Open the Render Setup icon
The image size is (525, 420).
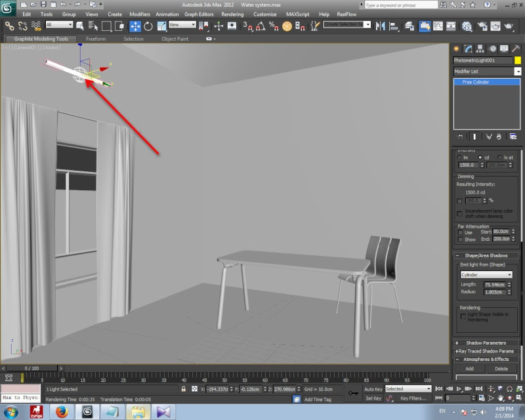pos(482,26)
